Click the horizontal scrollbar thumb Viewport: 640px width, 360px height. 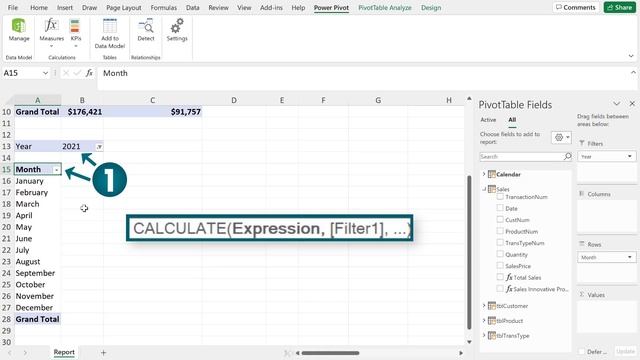coord(330,353)
